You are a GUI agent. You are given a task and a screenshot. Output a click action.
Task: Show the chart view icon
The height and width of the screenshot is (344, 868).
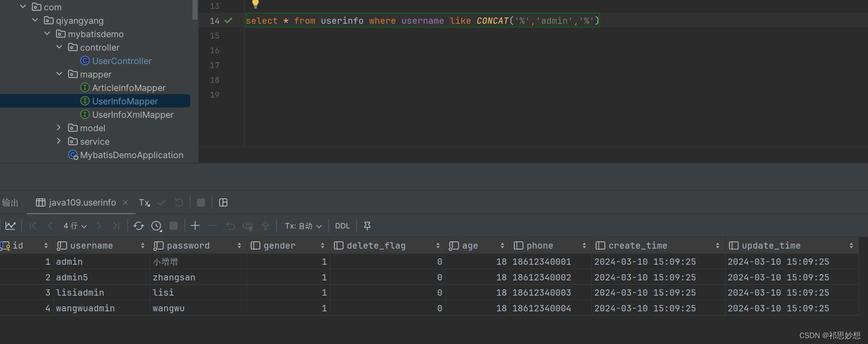click(11, 226)
